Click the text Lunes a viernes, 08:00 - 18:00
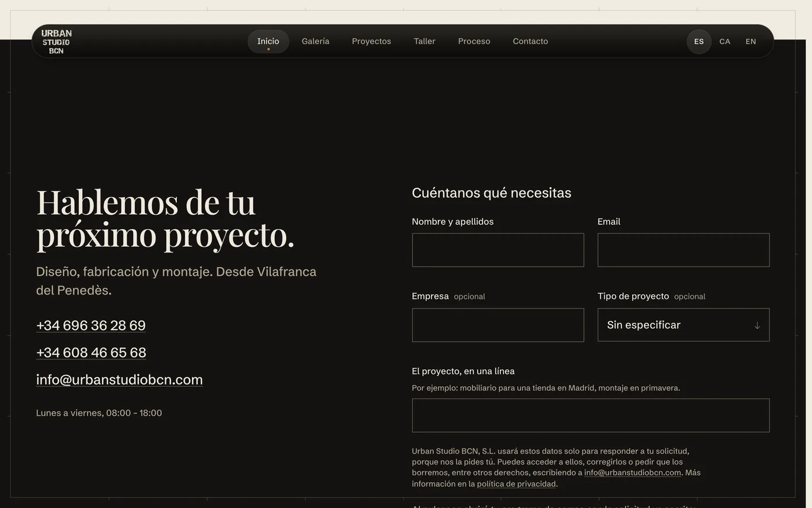This screenshot has width=812, height=508. 99,413
